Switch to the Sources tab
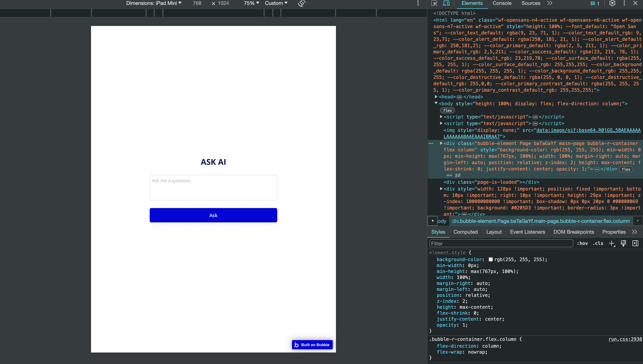Screen dimensions: 643x364 tap(531, 3)
